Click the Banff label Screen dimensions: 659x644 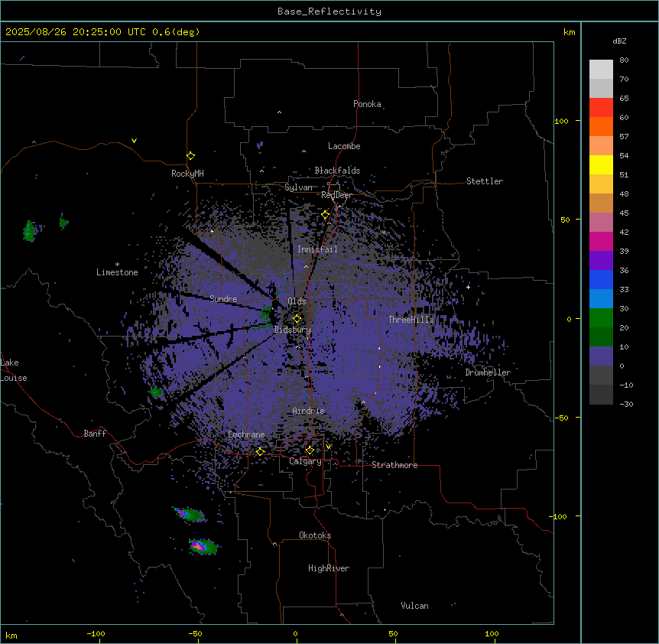pyautogui.click(x=95, y=434)
